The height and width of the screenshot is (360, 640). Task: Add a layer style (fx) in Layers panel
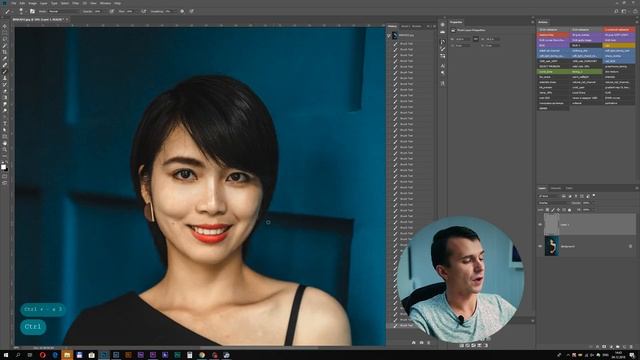(598, 347)
